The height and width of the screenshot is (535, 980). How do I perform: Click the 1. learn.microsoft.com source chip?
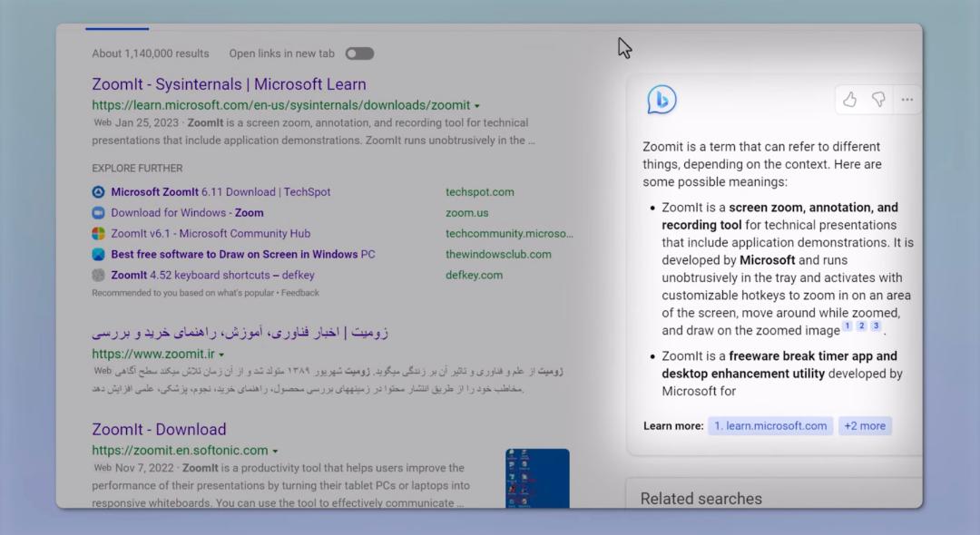770,426
